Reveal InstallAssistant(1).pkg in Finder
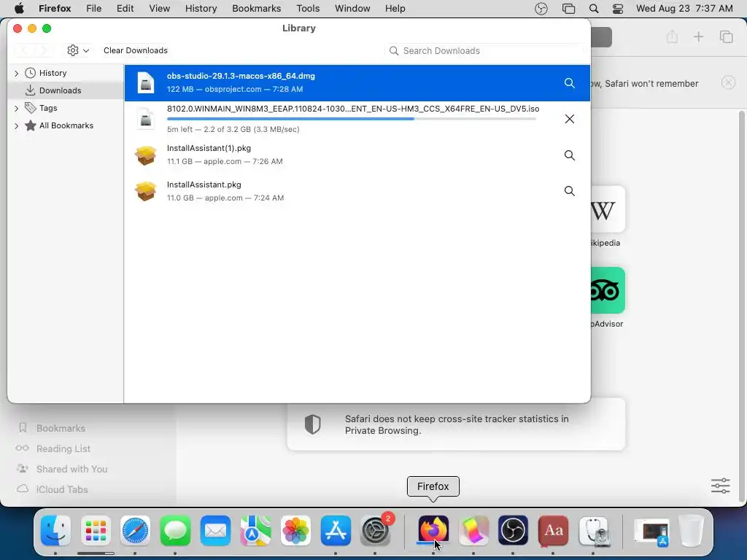The image size is (747, 560). point(569,155)
